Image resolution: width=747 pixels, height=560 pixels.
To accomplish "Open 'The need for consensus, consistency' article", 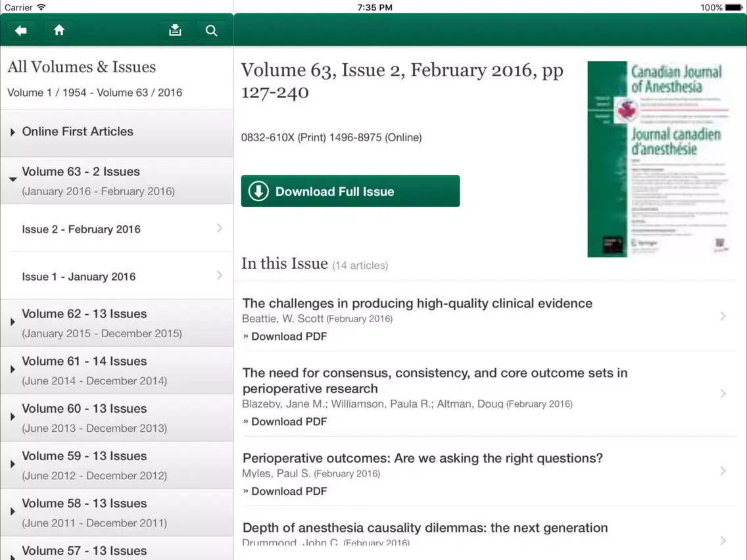I will click(435, 381).
